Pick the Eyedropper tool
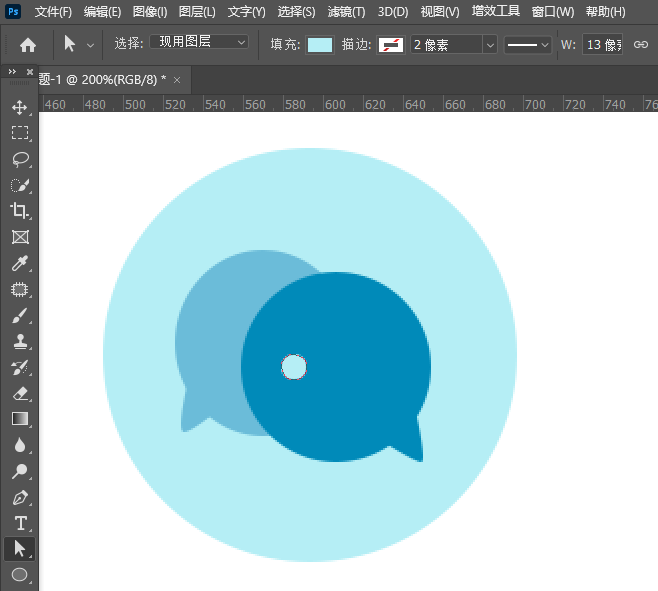Image resolution: width=658 pixels, height=591 pixels. tap(19, 264)
